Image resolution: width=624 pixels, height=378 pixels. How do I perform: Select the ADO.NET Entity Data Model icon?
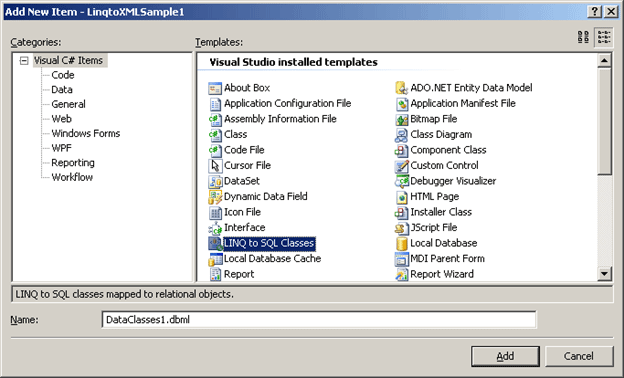pos(401,88)
